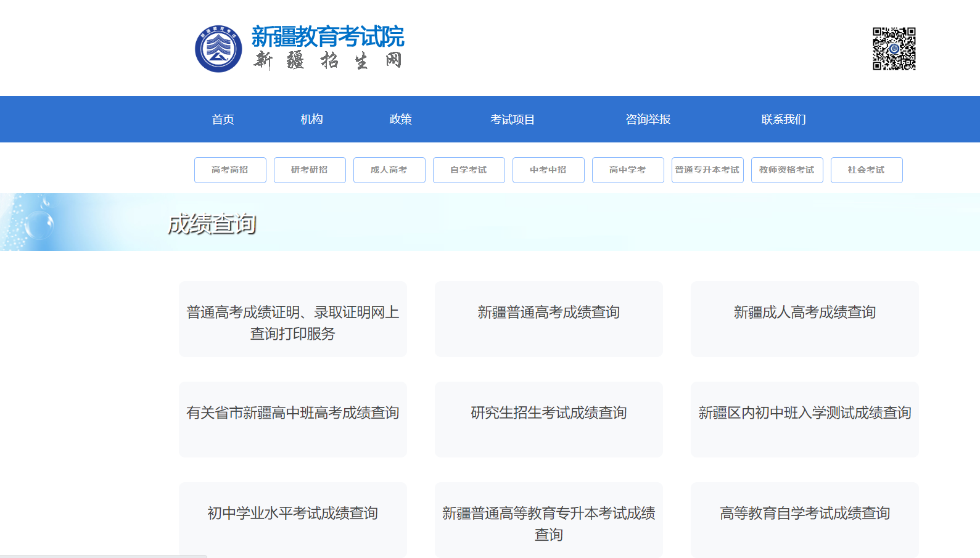Open 新疆普通高考成绩查询 link

tap(548, 313)
